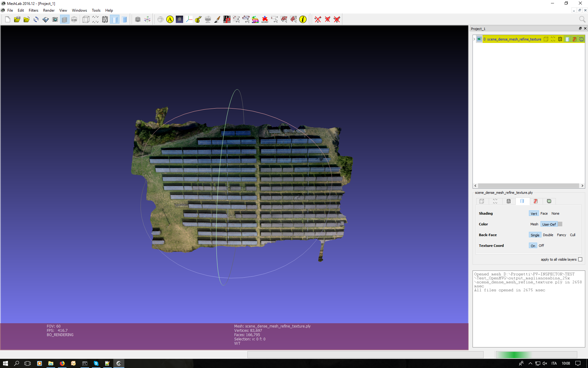Take a snapshot with the camera icon
This screenshot has height=368, width=588.
tap(55, 19)
